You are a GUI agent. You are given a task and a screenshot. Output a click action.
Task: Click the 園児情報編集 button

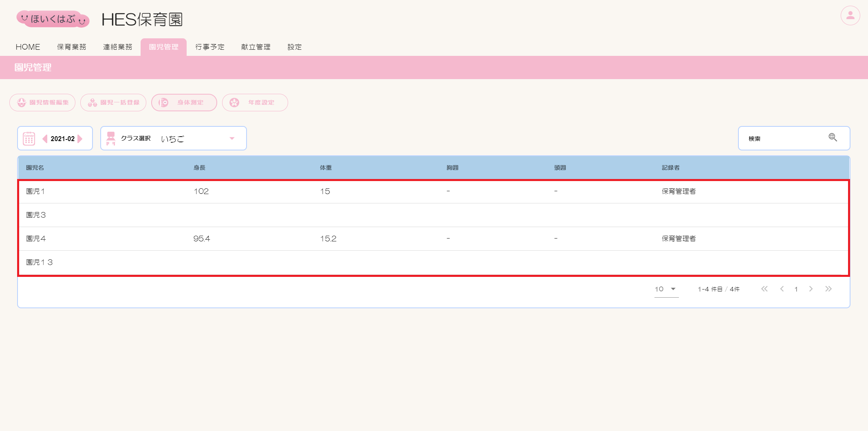click(42, 102)
